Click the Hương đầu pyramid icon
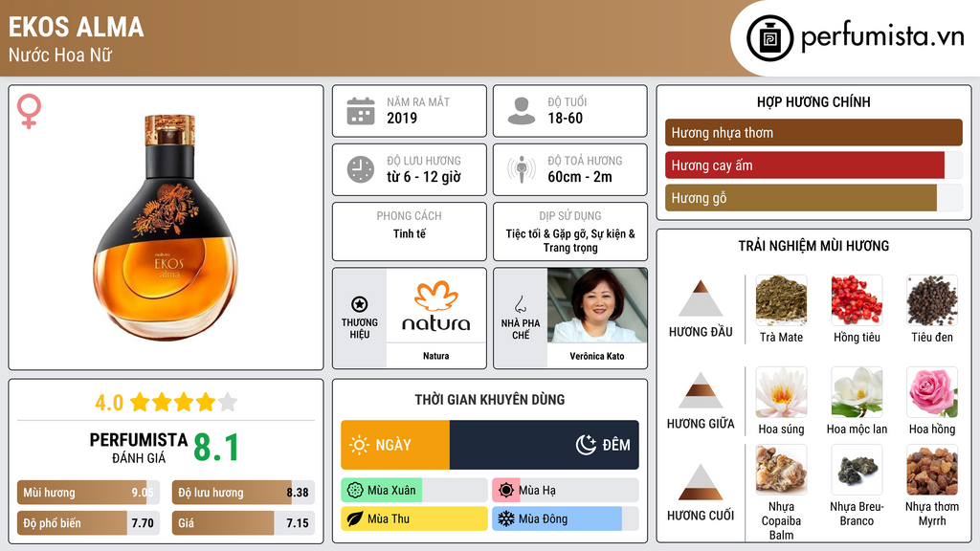Screen dimensions: 980x551 (x=701, y=298)
